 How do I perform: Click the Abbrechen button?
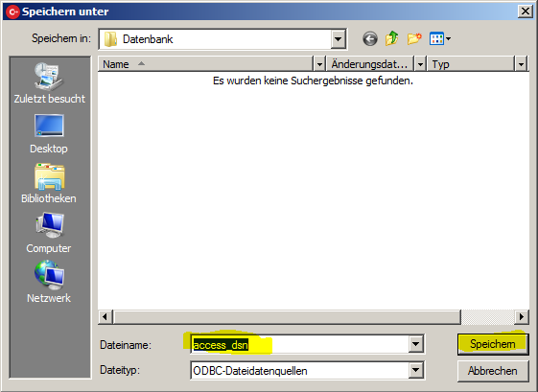[493, 371]
